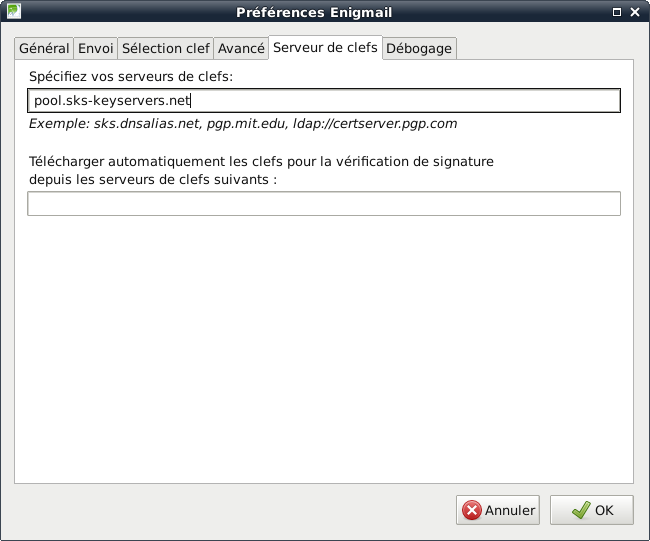Switch to the Envoi tab

tap(96, 48)
